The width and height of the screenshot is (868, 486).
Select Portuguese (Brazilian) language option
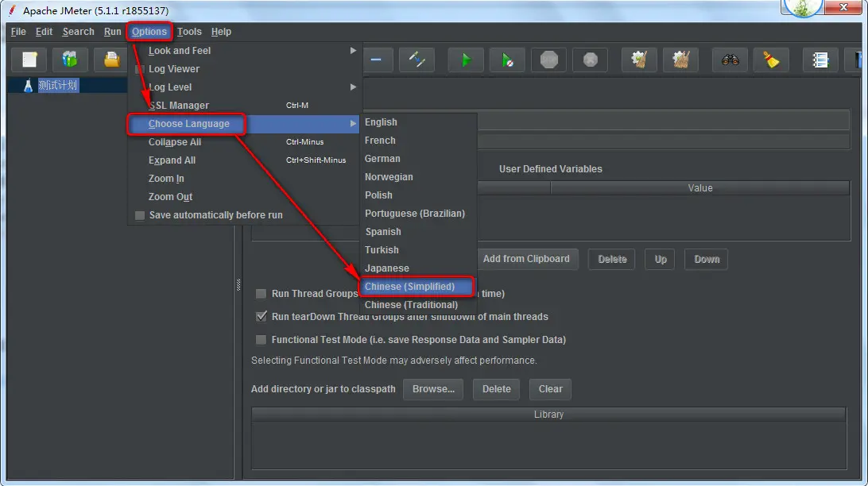tap(418, 214)
